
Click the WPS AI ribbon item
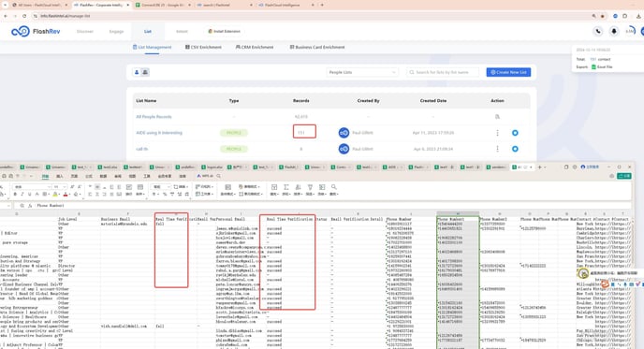(x=205, y=176)
